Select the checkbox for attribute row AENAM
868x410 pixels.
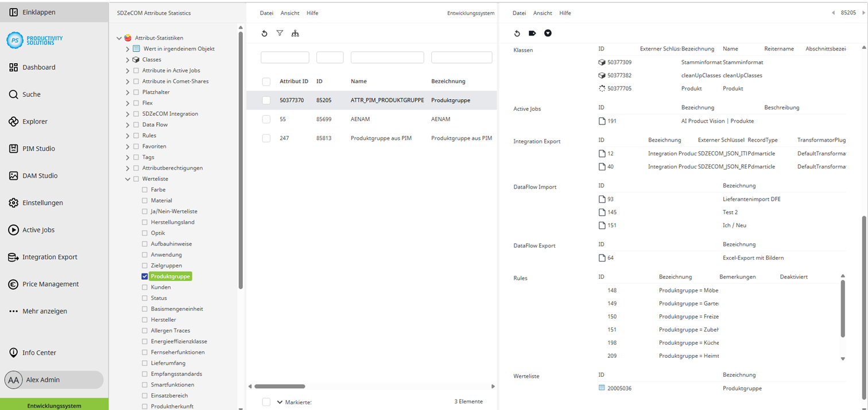pos(266,119)
